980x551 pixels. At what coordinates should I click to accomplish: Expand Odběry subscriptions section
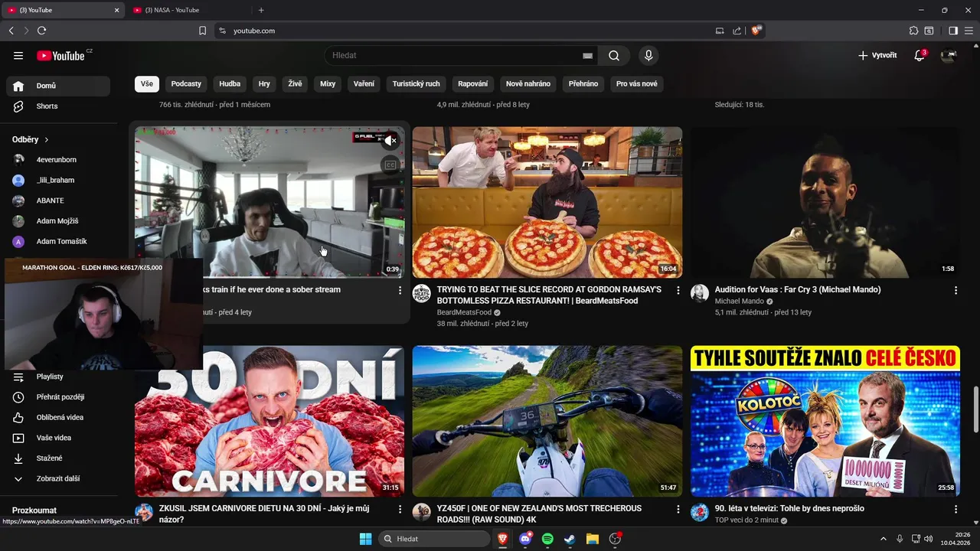(31, 140)
